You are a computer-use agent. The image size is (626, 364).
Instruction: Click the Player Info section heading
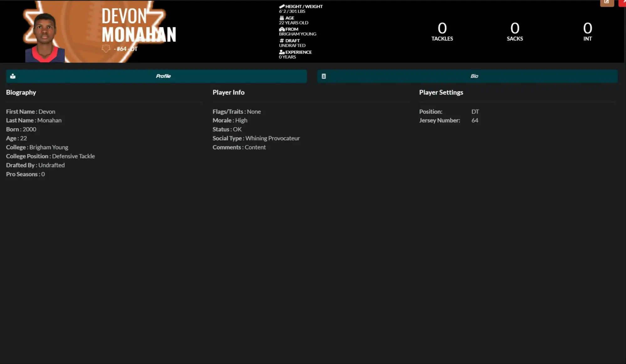pos(228,92)
